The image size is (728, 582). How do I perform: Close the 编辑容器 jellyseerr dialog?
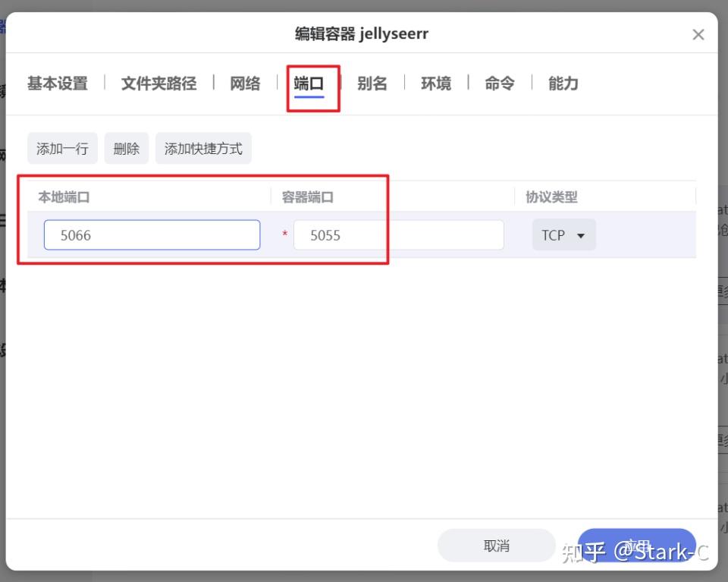698,33
